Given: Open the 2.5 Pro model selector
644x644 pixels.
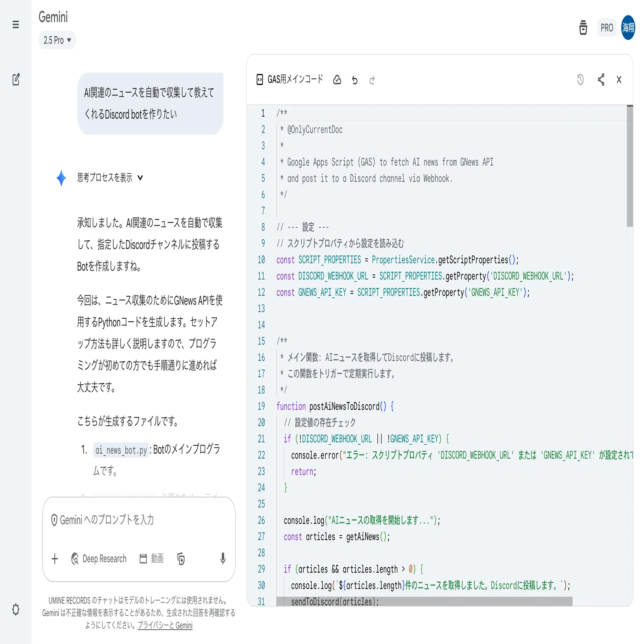Looking at the screenshot, I should coord(57,40).
